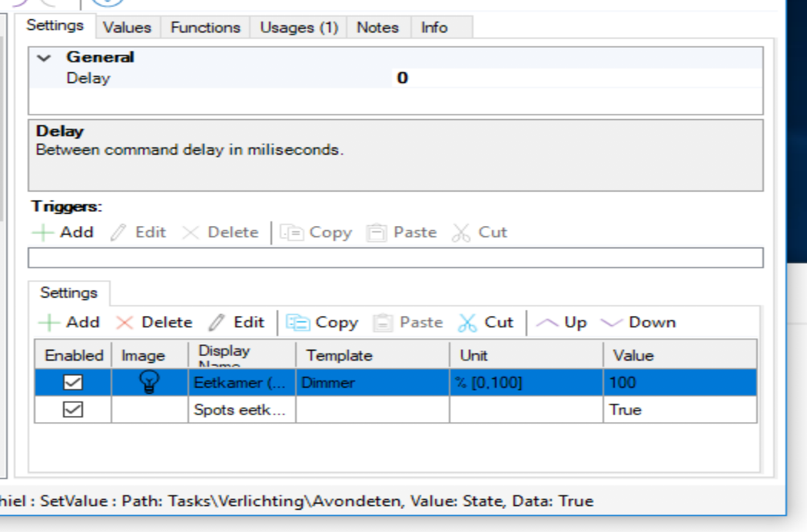Select the Spots eetk row Value cell

[679, 410]
